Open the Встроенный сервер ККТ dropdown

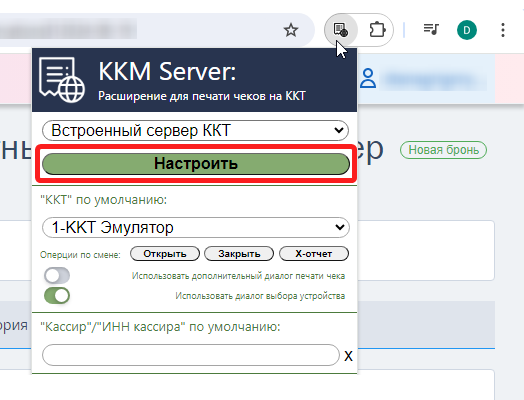(195, 130)
